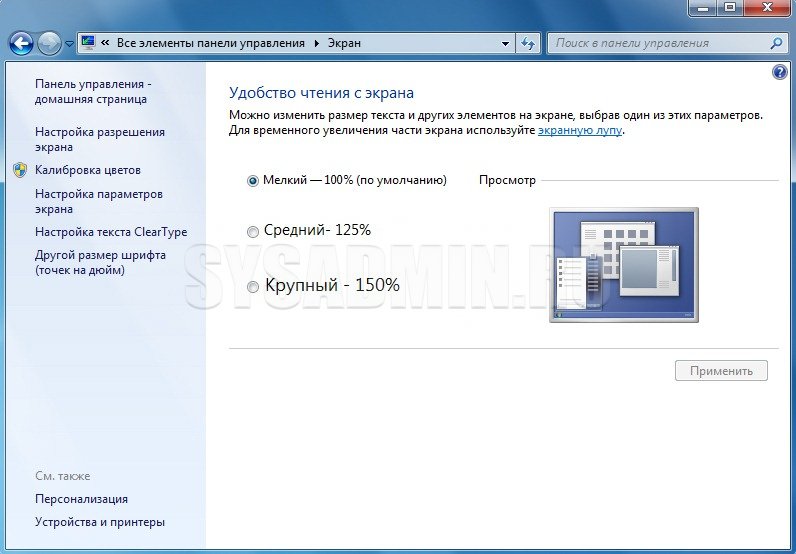This screenshot has width=796, height=554.
Task: Click the 'См. также' label
Action: pos(62,476)
